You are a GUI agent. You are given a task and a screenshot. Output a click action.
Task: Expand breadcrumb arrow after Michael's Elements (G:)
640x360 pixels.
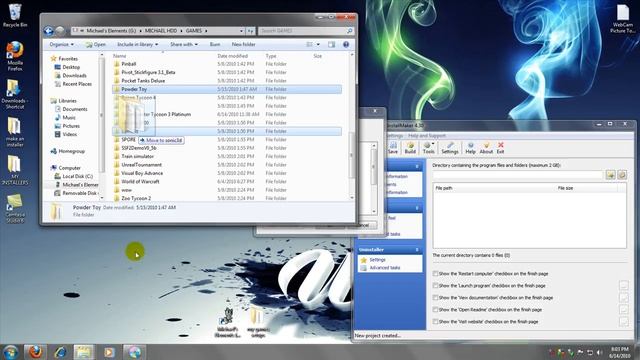pos(141,31)
